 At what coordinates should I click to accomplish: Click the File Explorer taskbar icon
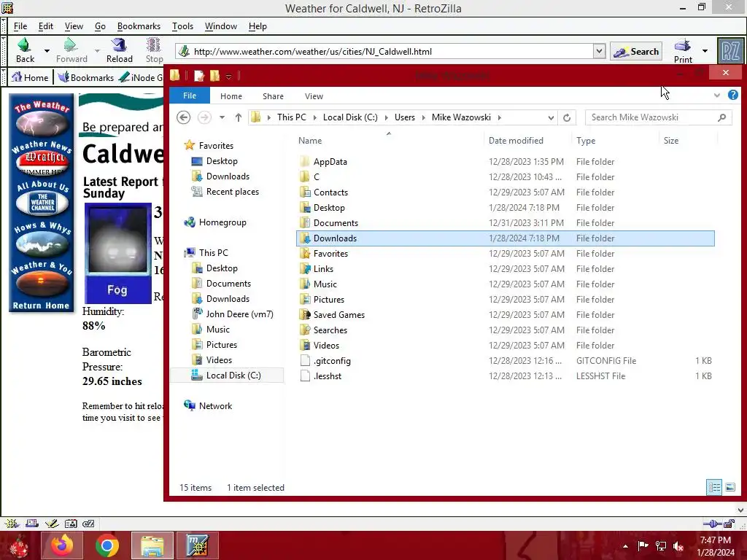point(152,545)
